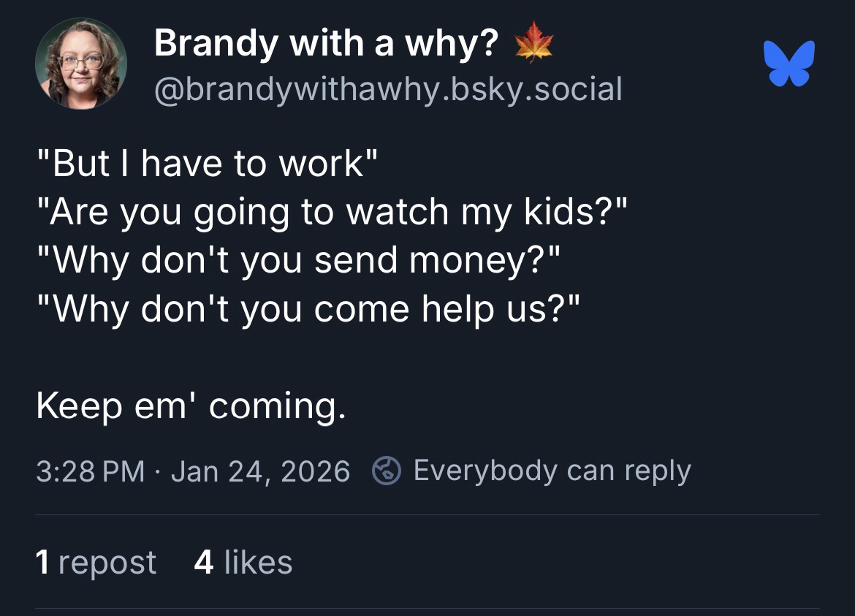855x616 pixels.
Task: Click the 3:28 PM time stamp
Action: coord(90,471)
